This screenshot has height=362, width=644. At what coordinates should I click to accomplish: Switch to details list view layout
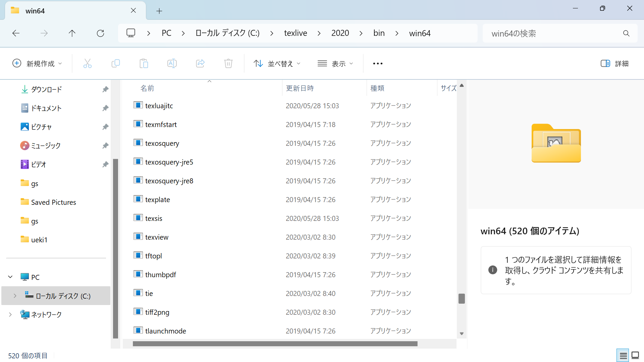pyautogui.click(x=623, y=356)
